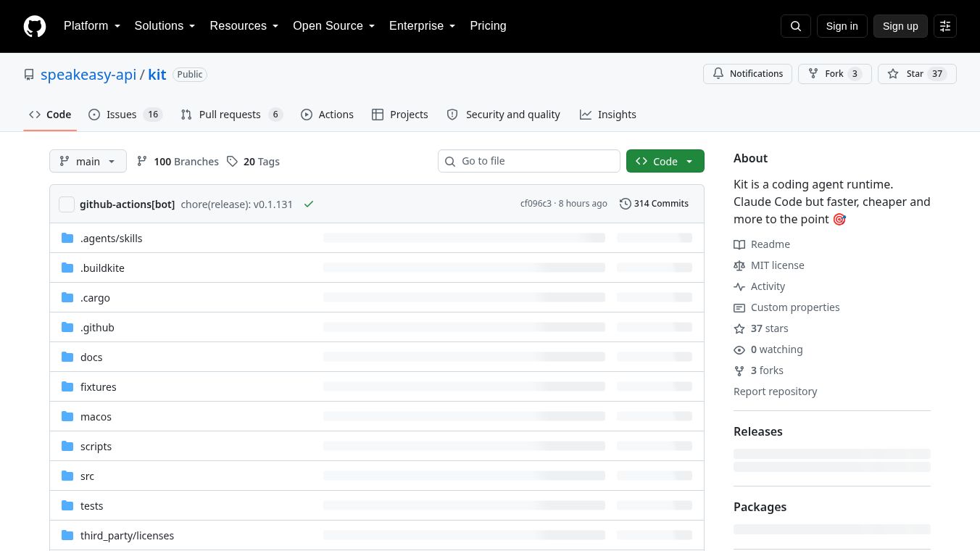
Task: Open the Projects tab
Action: 400,115
